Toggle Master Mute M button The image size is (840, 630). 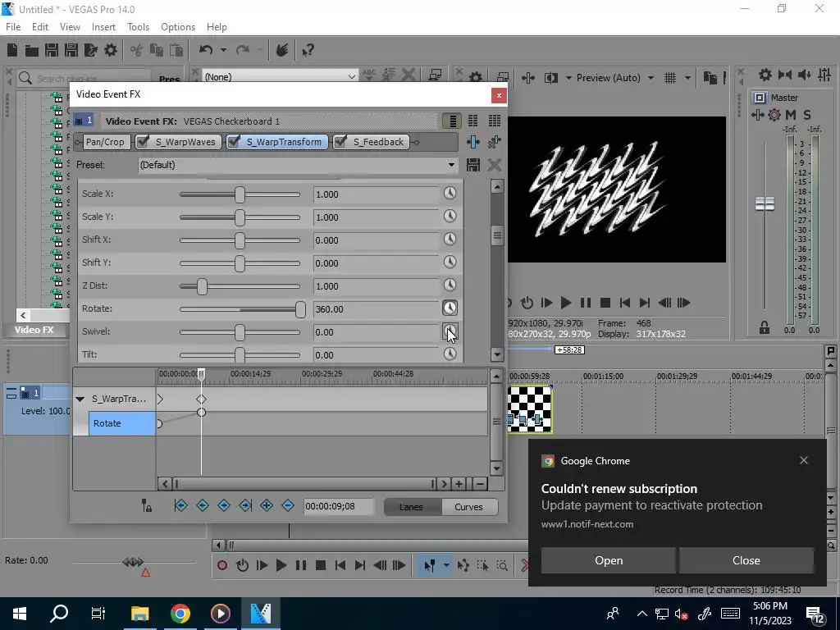pyautogui.click(x=791, y=115)
